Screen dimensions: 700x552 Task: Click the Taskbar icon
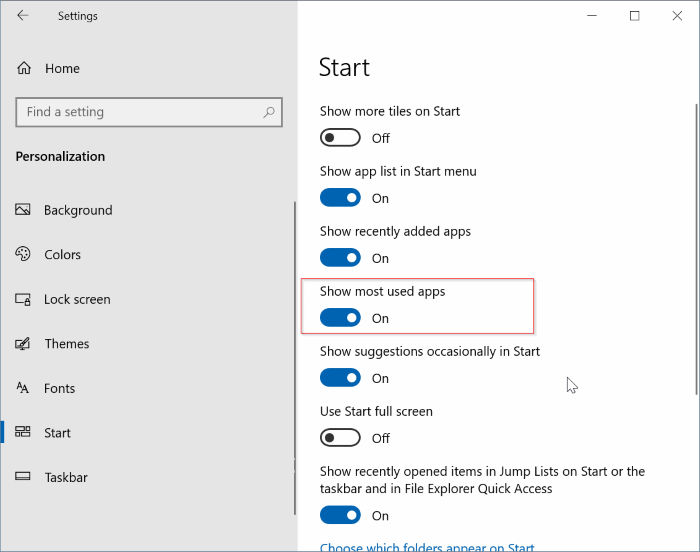click(x=23, y=476)
